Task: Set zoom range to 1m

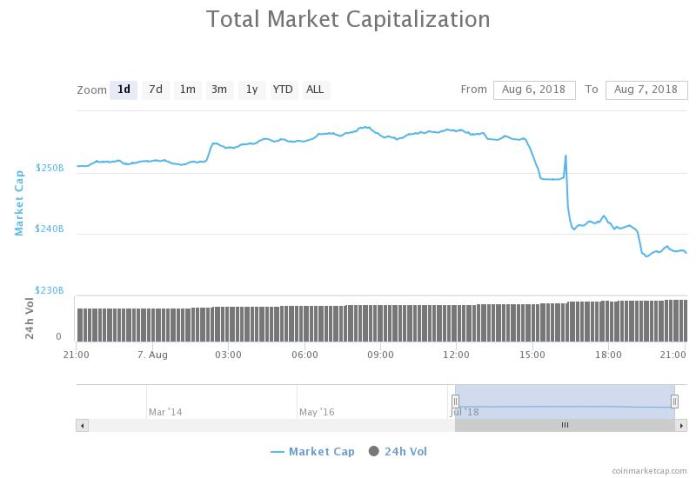Action: (x=187, y=90)
